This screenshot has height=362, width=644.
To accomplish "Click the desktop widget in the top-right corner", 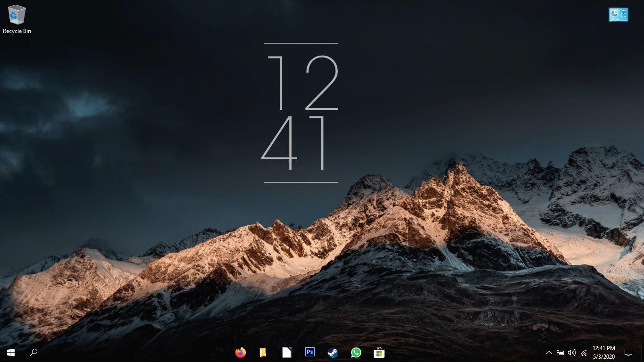I will (618, 15).
